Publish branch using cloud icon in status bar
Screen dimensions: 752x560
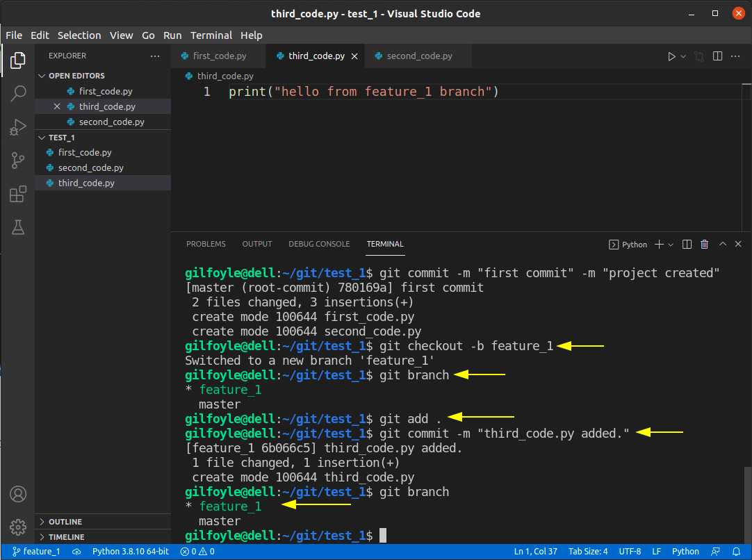coord(76,552)
